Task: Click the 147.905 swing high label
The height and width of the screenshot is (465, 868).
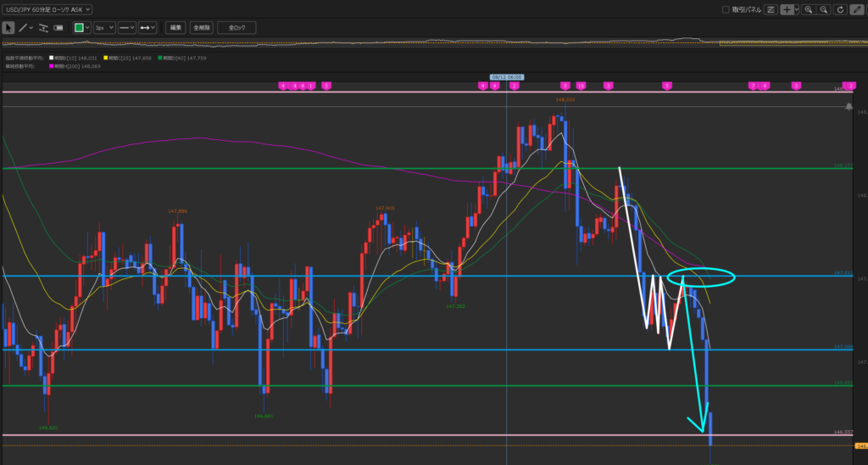Action: 385,209
